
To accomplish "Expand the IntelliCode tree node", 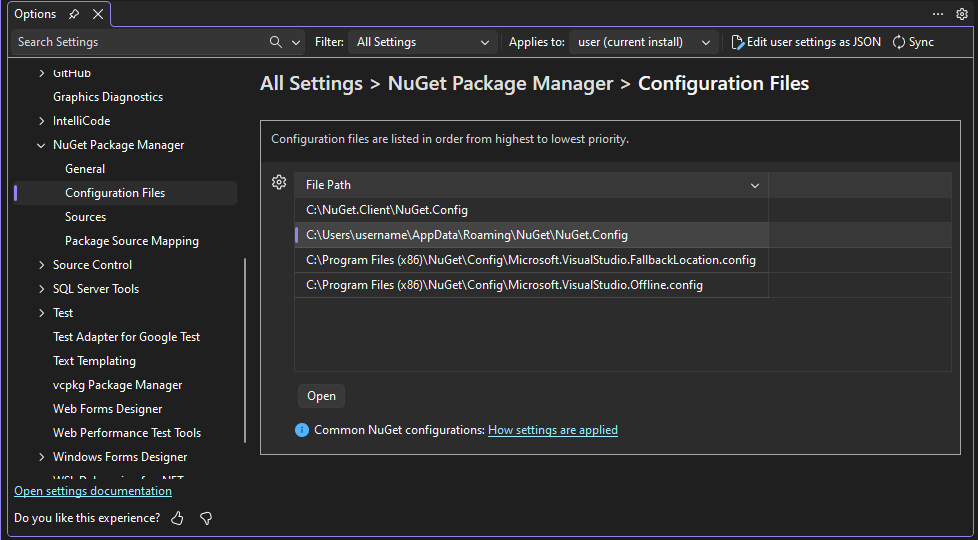I will (41, 121).
